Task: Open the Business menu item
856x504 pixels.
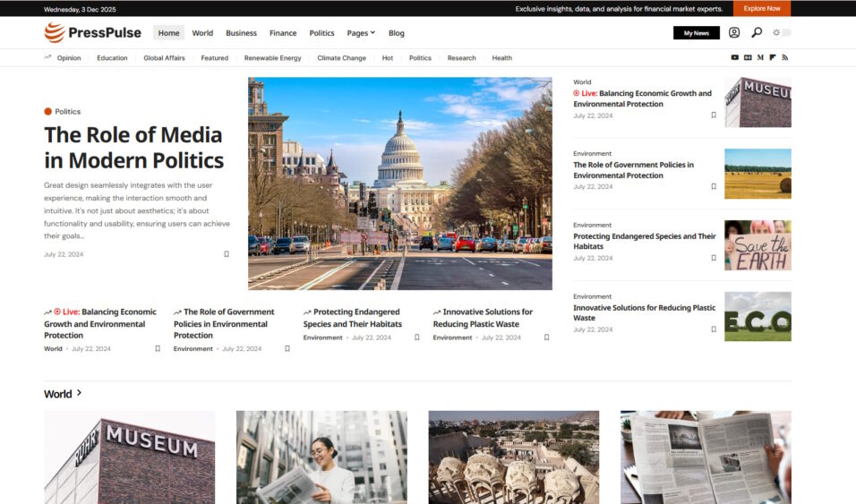Action: click(x=241, y=33)
